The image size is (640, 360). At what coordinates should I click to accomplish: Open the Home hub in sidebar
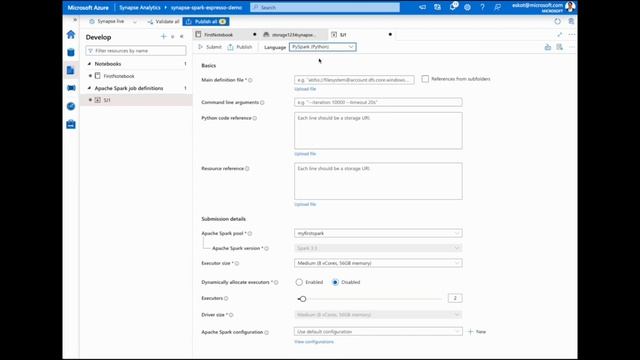(x=71, y=35)
